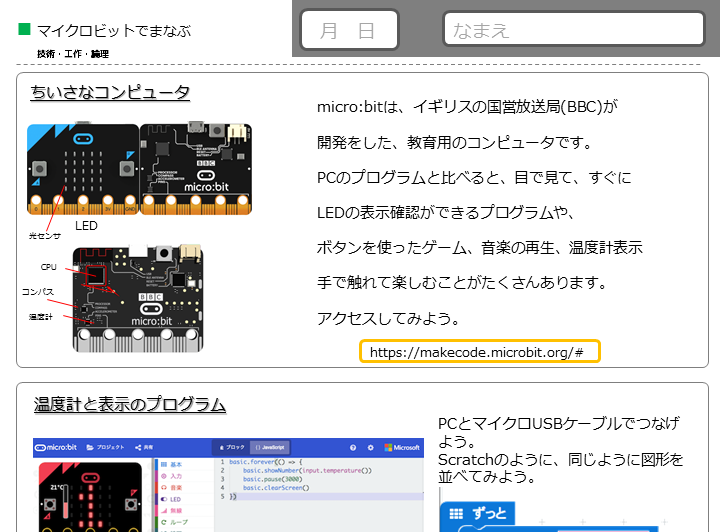Click simulator button B on right
The width and height of the screenshot is (720, 532).
[x=131, y=505]
